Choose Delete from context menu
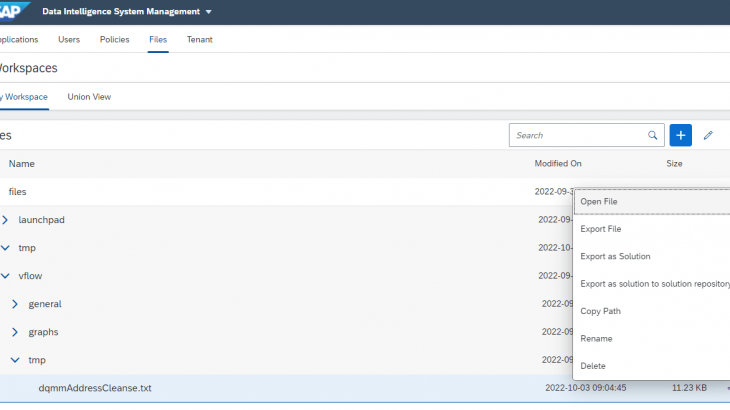The image size is (730, 410). 652,366
